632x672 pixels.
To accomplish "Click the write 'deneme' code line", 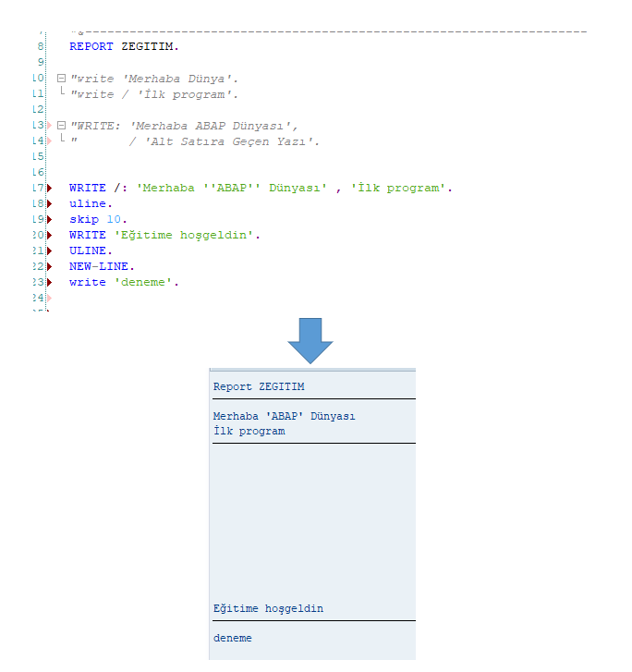I will (x=124, y=282).
